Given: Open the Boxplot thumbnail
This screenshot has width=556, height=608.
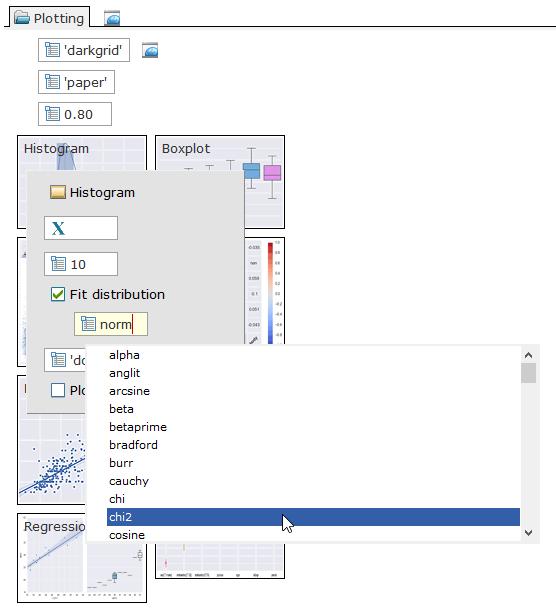Looking at the screenshot, I should pos(220,182).
